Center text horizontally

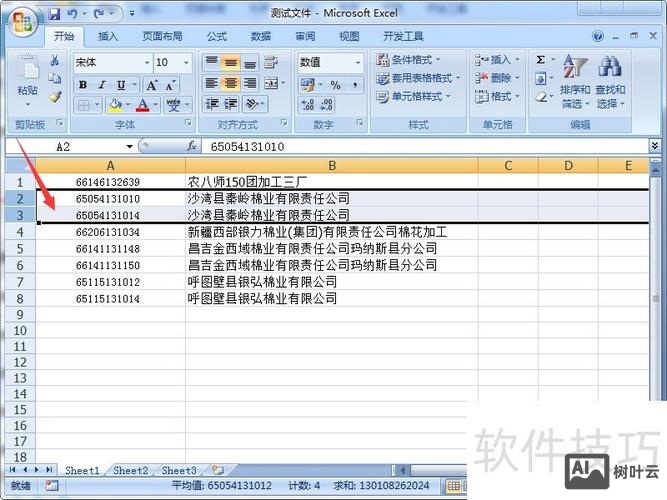point(231,83)
